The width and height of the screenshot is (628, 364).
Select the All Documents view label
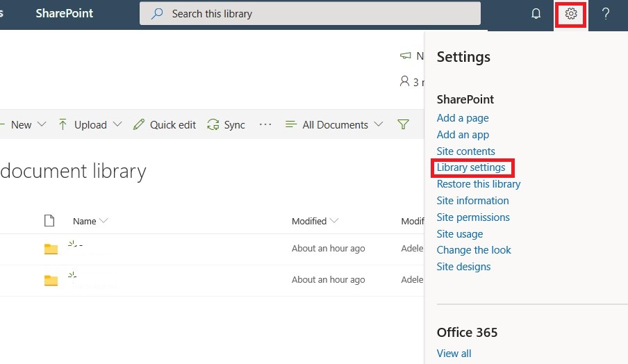tap(336, 125)
